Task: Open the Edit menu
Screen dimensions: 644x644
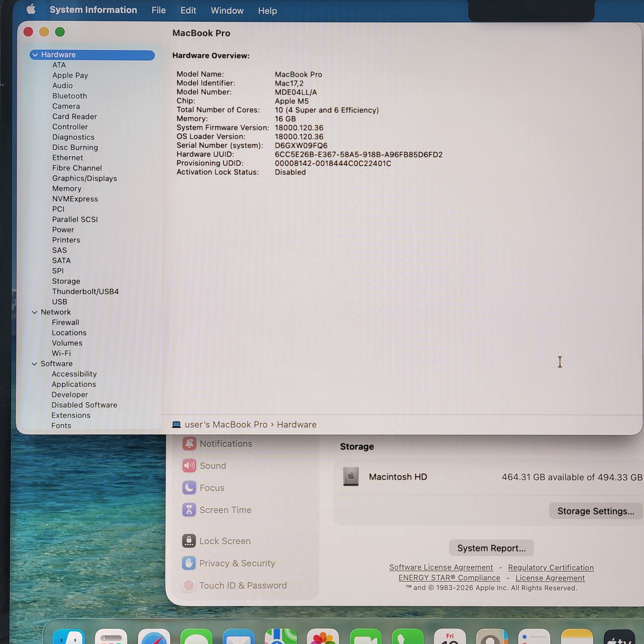Action: pyautogui.click(x=188, y=10)
